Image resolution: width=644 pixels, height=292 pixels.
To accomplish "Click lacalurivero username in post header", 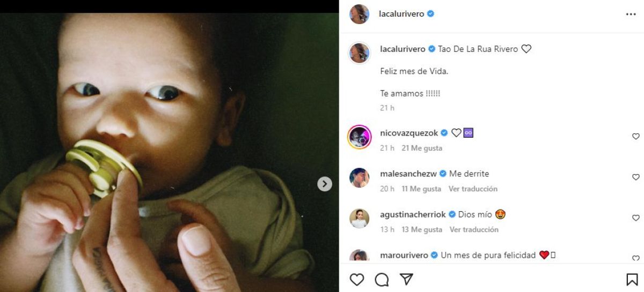I will 401,14.
